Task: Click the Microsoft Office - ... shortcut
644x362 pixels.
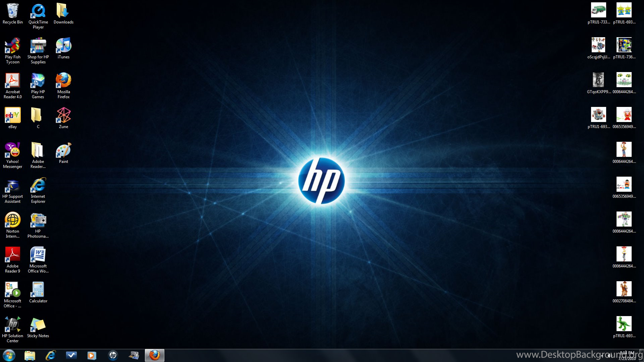Action: 13,295
